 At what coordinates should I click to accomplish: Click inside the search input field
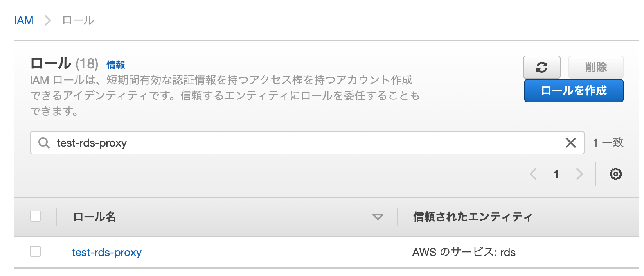pyautogui.click(x=274, y=143)
